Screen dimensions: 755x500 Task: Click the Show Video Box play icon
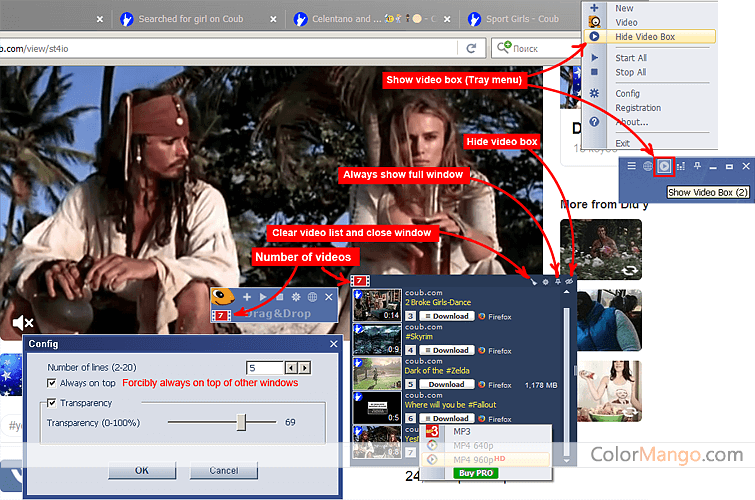coord(664,166)
